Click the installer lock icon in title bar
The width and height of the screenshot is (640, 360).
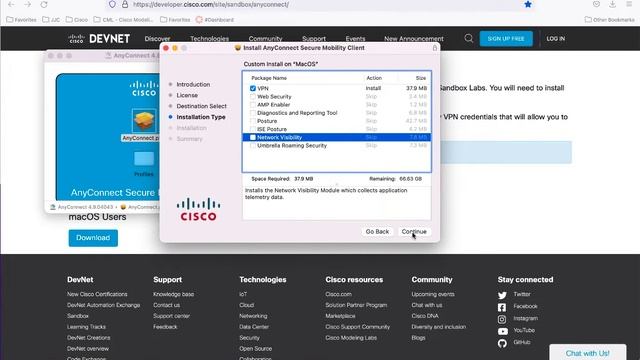[x=435, y=48]
